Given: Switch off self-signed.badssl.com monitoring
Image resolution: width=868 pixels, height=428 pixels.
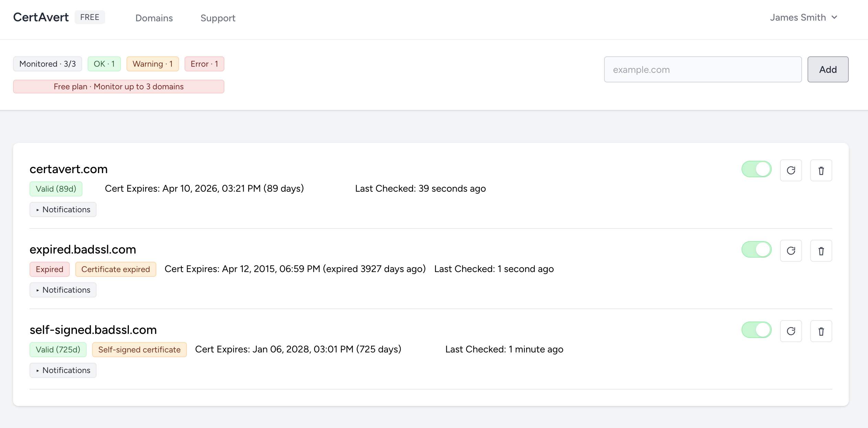Looking at the screenshot, I should (x=756, y=330).
